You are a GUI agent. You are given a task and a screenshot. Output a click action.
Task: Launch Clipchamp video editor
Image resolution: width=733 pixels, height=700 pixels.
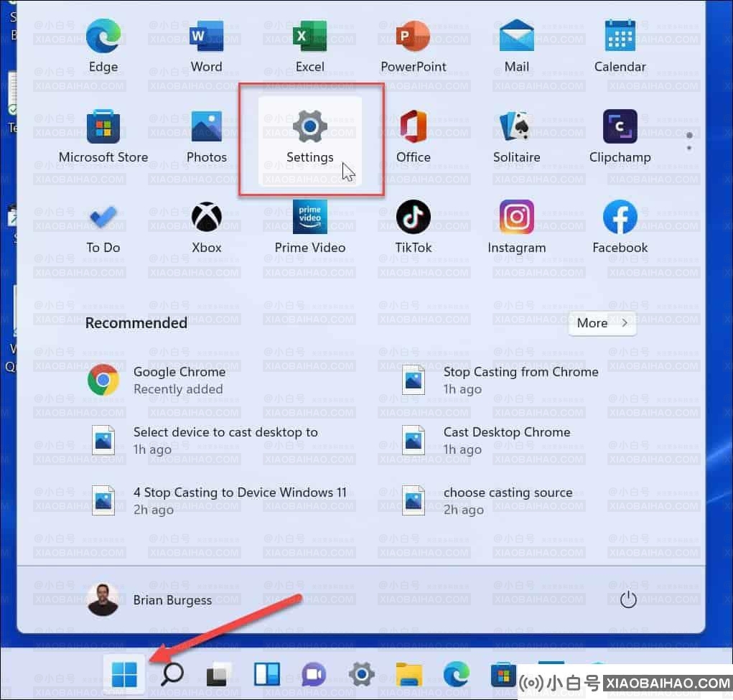point(620,136)
